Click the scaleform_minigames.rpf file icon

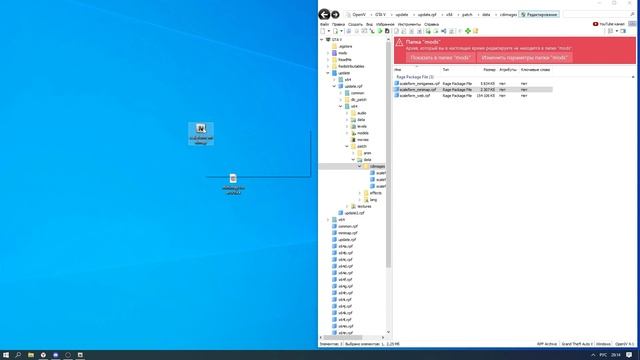coord(396,83)
